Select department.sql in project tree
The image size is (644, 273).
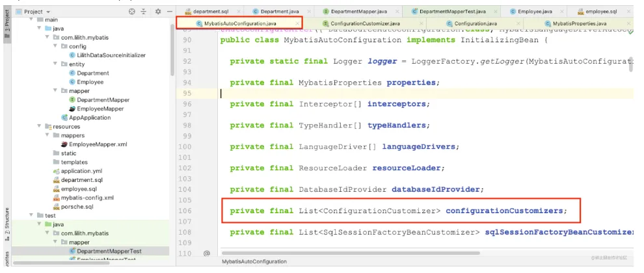pos(82,180)
